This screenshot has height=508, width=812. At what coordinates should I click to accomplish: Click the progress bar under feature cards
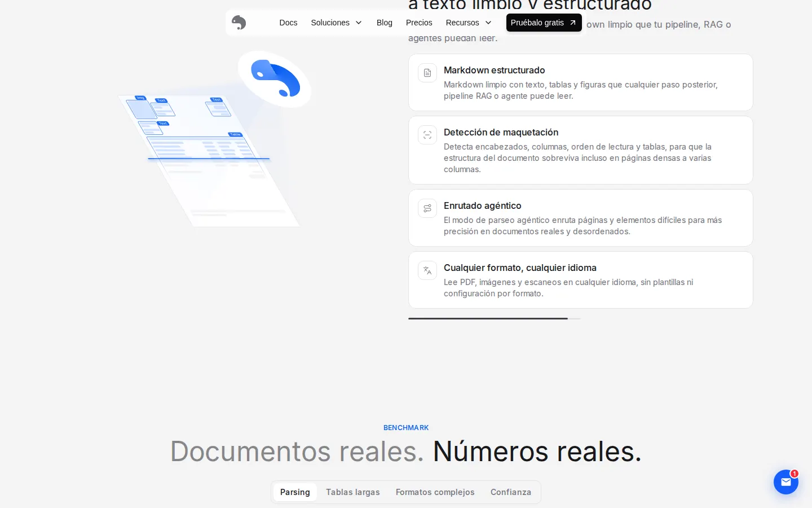tap(495, 319)
